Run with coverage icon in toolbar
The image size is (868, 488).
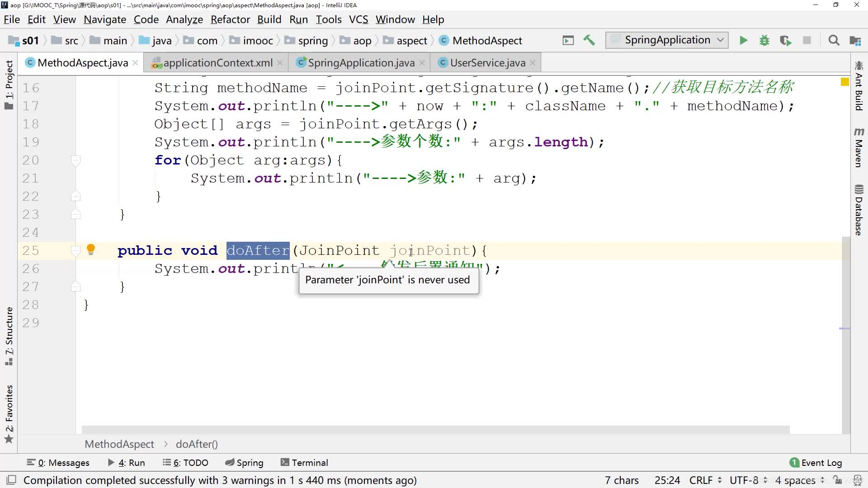click(786, 41)
